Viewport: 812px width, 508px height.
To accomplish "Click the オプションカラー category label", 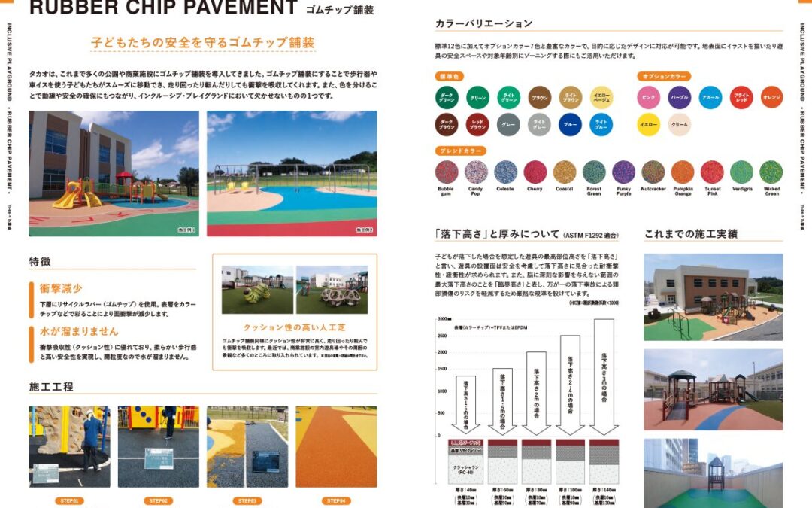I will 664,76.
